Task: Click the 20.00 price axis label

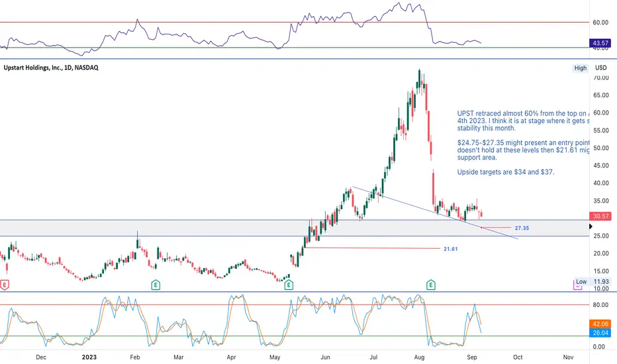Action: [601, 253]
